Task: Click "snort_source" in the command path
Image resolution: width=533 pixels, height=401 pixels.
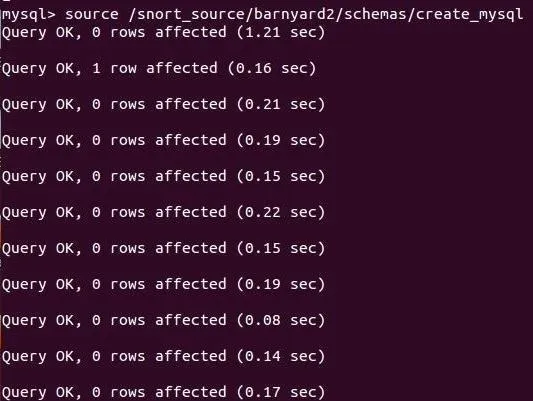Action: click(191, 15)
